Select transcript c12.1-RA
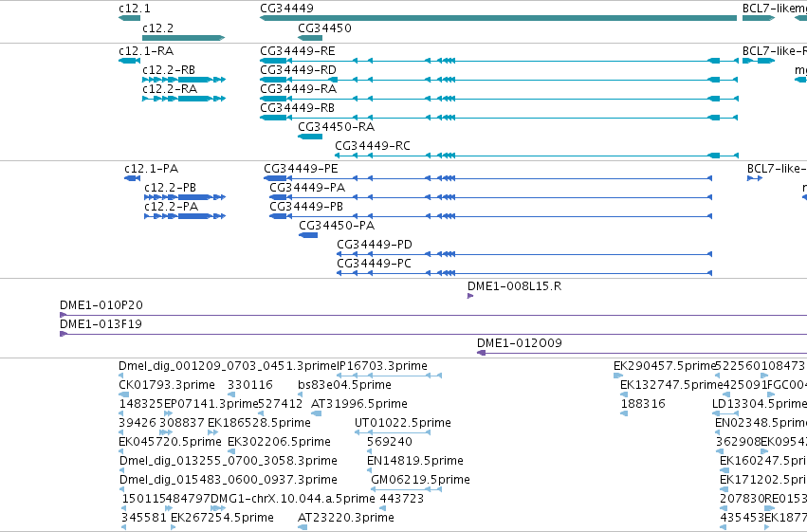The width and height of the screenshot is (807, 532). coord(130,61)
